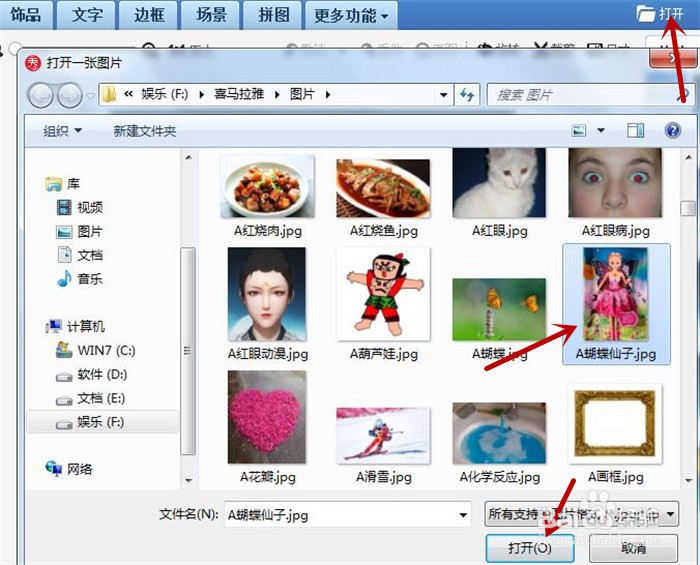Viewport: 700px width, 565px height.
Task: Open the 组织 dropdown menu
Action: 62,131
